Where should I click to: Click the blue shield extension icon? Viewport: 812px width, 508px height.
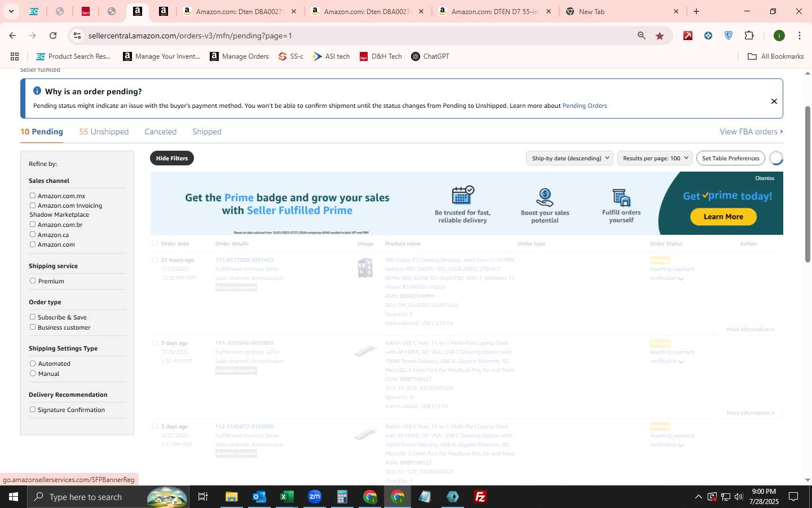(x=729, y=36)
